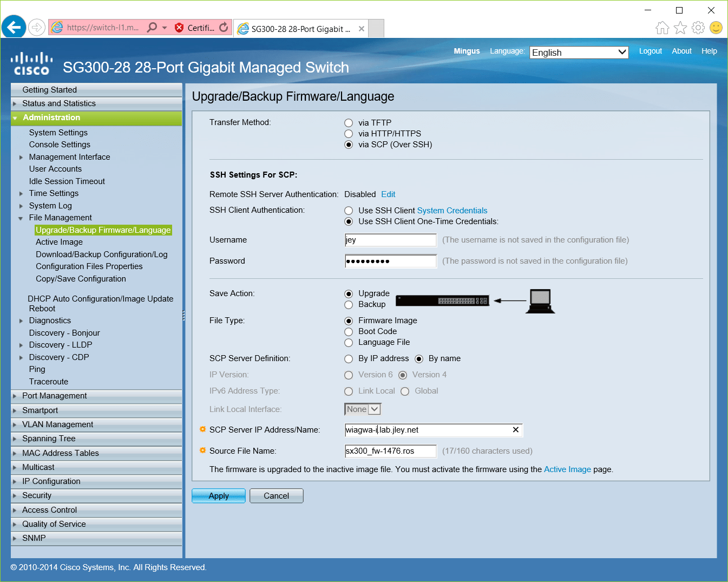Click the certificate error red shield icon
728x582 pixels.
[x=180, y=28]
